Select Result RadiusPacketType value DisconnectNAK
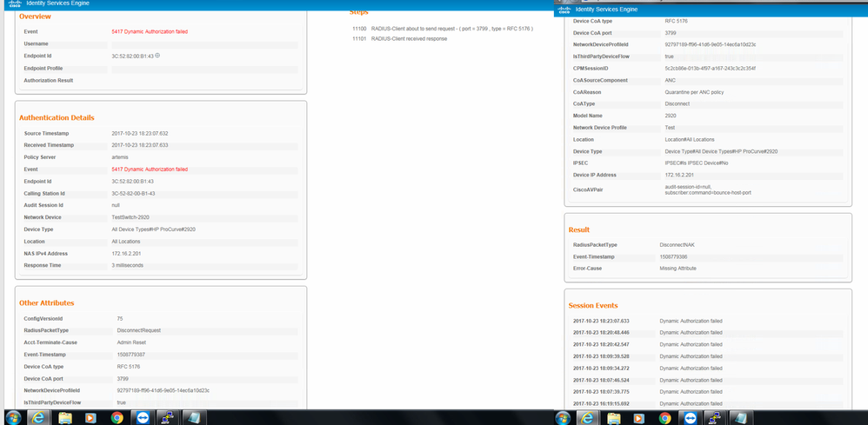This screenshot has height=425, width=868. pos(677,244)
